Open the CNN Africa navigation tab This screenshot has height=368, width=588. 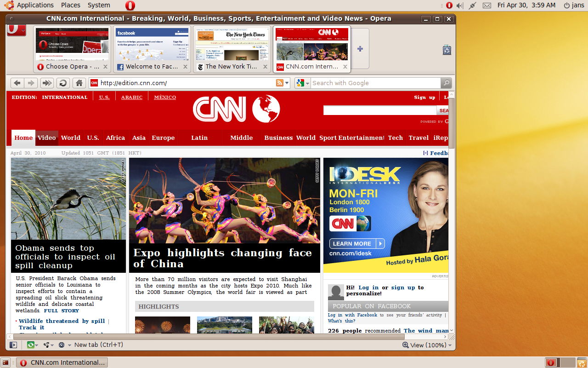[x=115, y=138]
